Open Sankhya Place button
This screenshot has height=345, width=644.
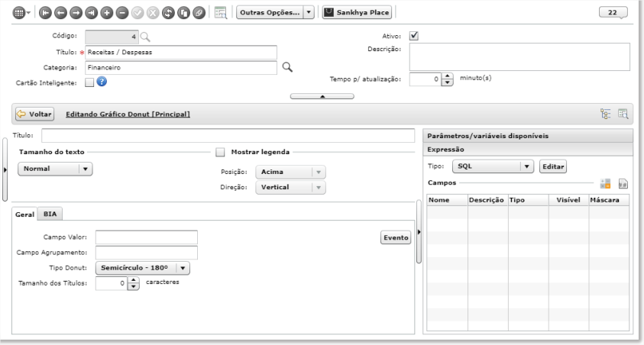(x=357, y=12)
